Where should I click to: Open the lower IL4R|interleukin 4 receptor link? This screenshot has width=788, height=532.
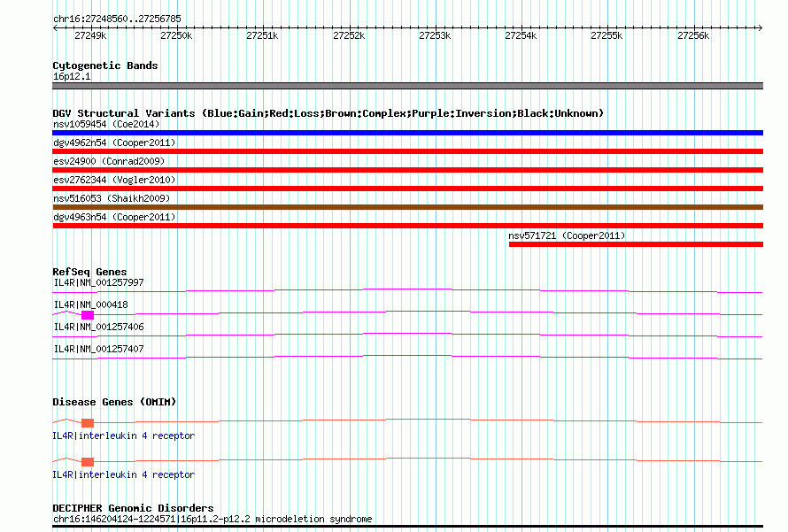124,474
